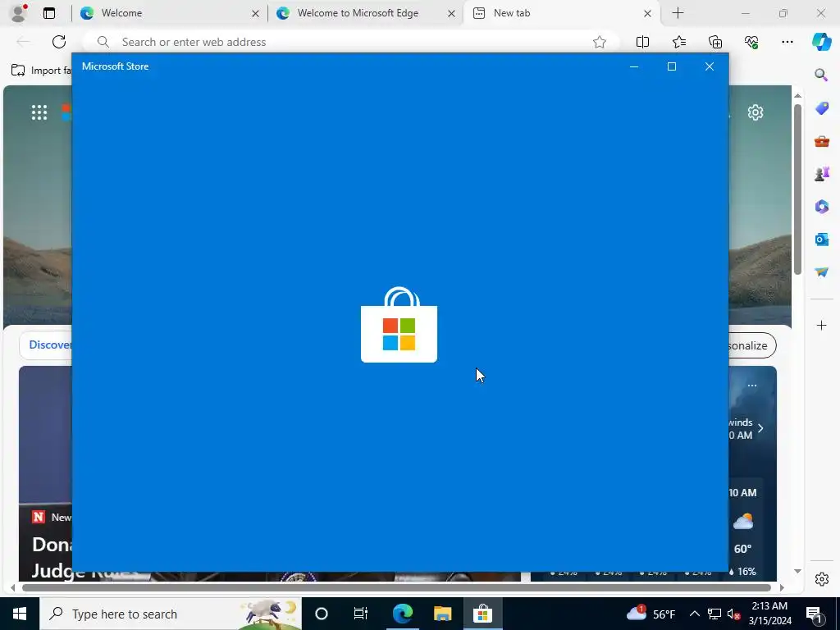
Task: Show hidden system tray icons
Action: pyautogui.click(x=694, y=614)
